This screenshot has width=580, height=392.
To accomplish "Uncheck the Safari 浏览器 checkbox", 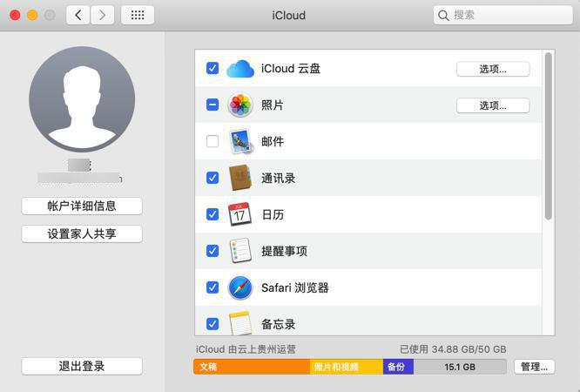I will point(212,287).
